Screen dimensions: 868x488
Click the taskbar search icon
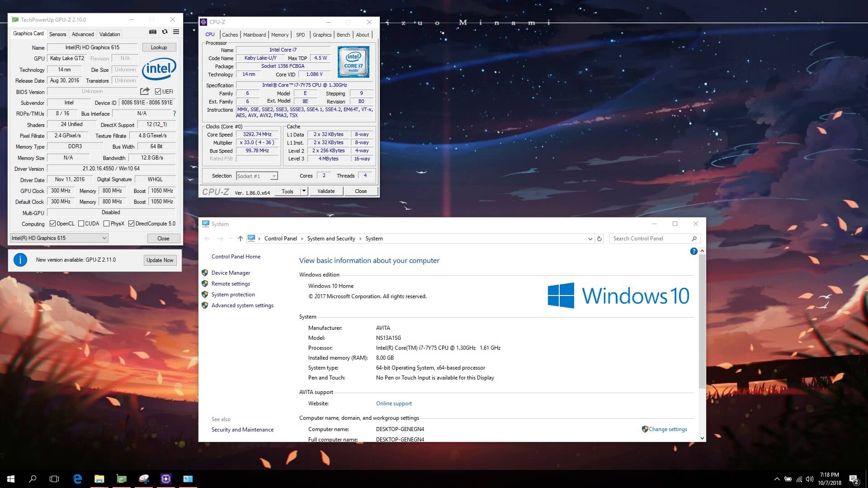click(33, 479)
